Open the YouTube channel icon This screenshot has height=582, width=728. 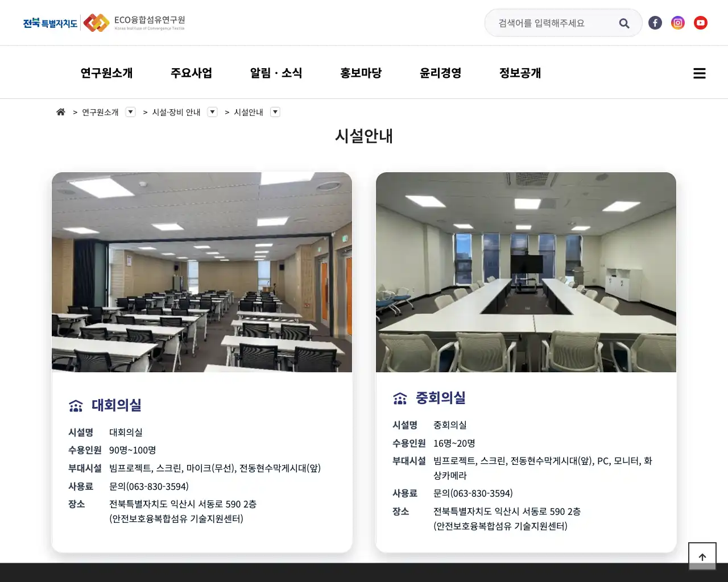click(701, 23)
